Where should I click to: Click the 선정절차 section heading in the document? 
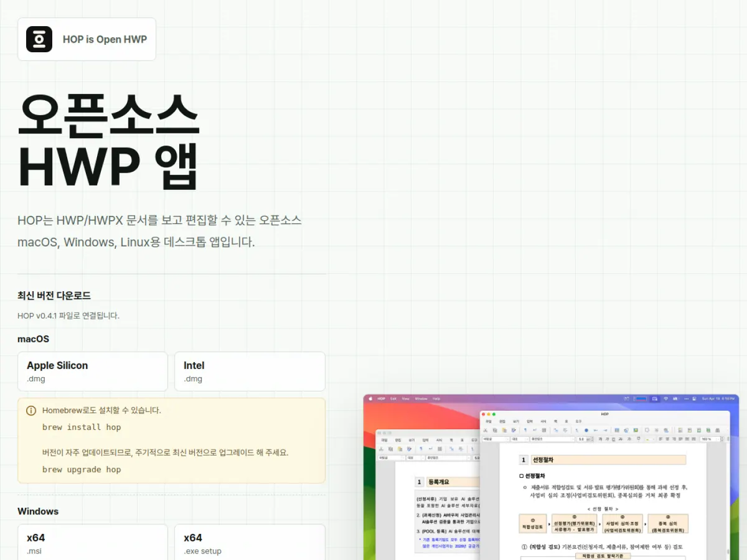(x=543, y=460)
